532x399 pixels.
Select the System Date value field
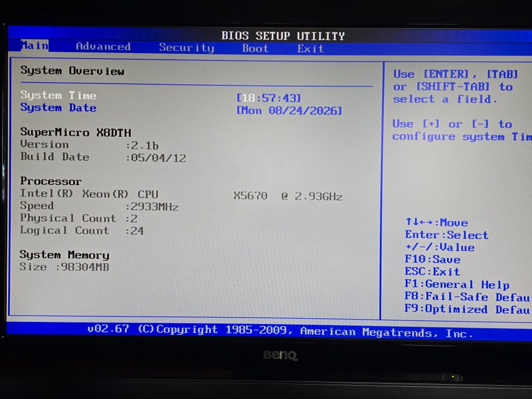point(289,111)
